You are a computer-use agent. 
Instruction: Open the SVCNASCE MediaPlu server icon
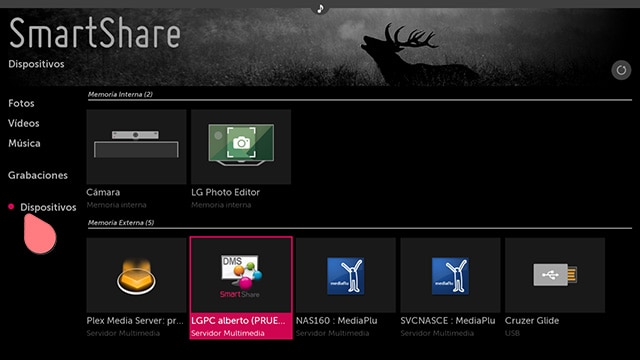click(450, 275)
